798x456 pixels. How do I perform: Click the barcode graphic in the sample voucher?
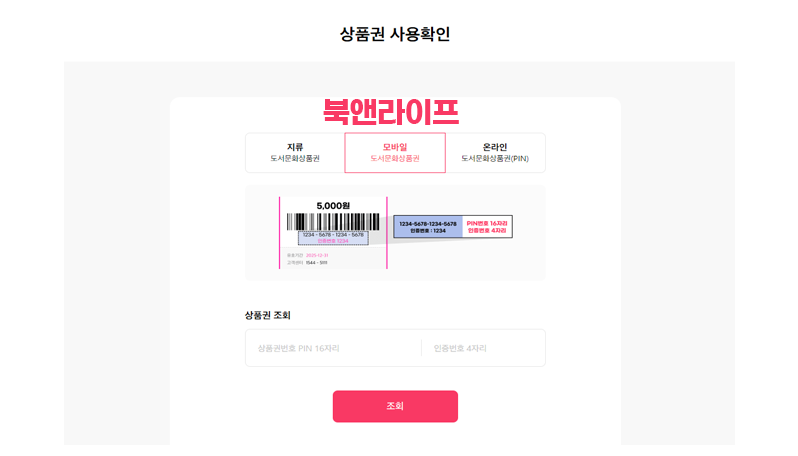coord(333,222)
